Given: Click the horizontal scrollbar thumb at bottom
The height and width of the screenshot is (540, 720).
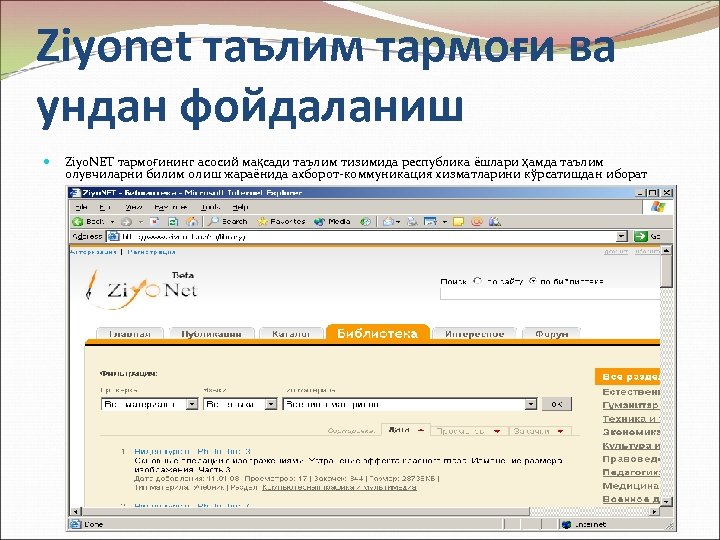Looking at the screenshot, I should pos(306,512).
